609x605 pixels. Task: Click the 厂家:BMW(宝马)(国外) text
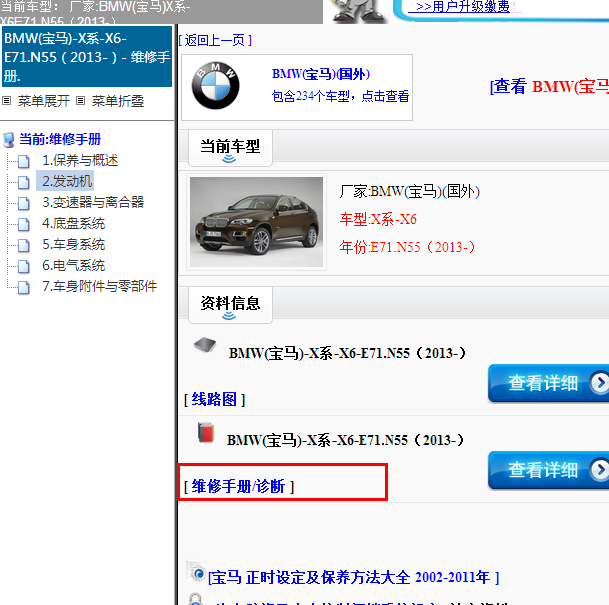click(410, 191)
